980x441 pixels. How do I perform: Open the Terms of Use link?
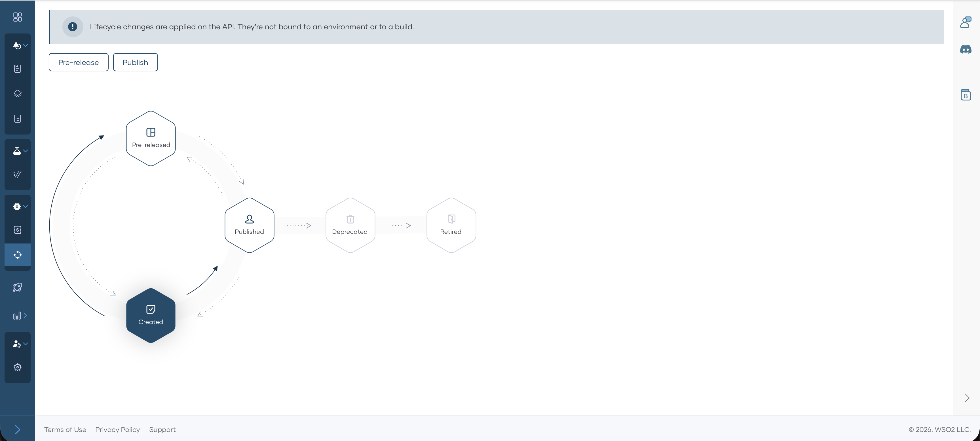click(x=65, y=430)
